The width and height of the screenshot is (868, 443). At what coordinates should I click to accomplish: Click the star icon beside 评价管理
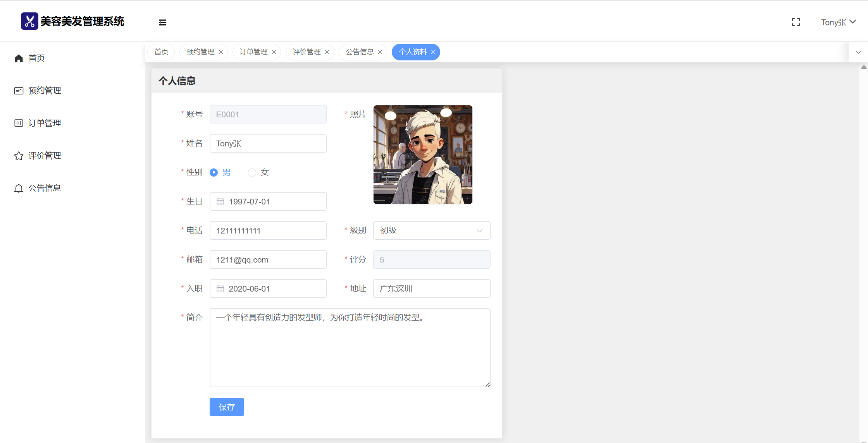[x=19, y=156]
